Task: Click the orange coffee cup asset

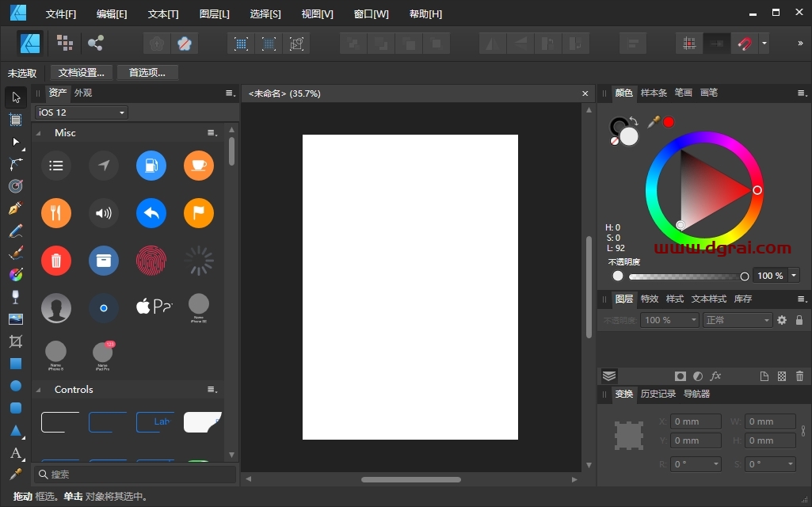Action: 199,166
